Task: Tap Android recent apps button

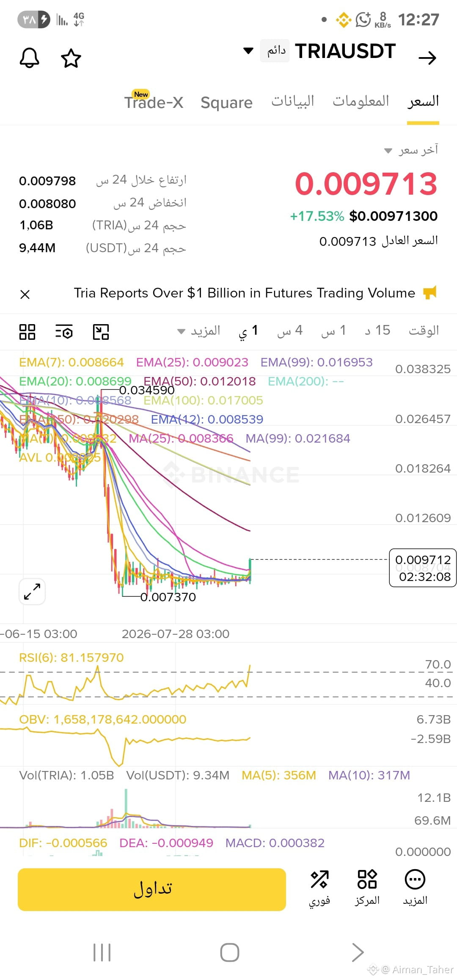Action: point(102,952)
